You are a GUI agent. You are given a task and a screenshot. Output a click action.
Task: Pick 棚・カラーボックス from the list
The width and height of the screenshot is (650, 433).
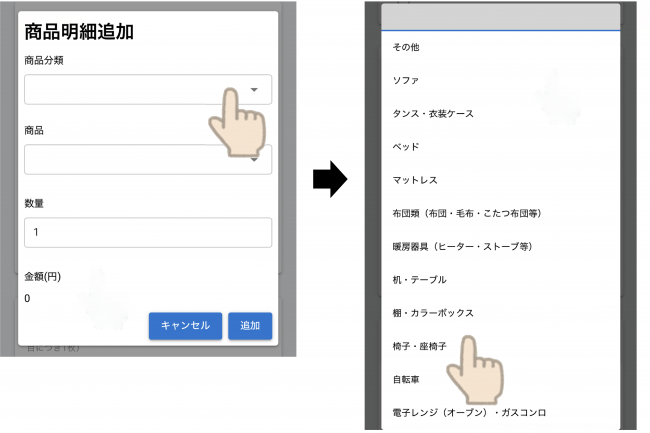click(433, 313)
